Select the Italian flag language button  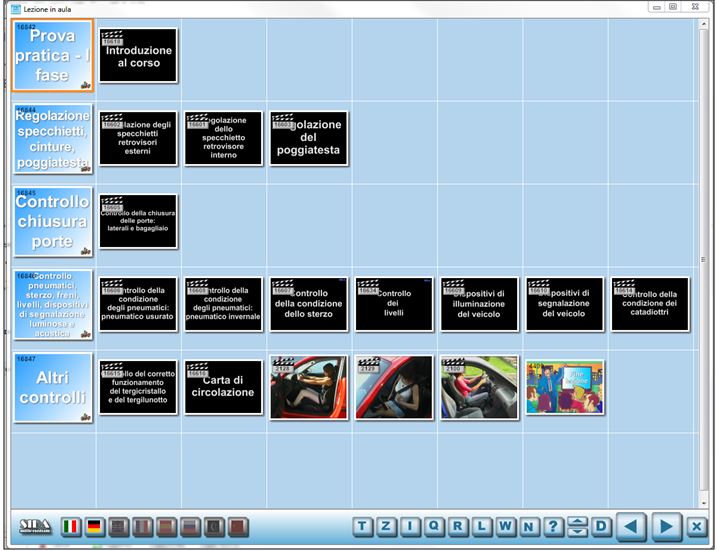[x=71, y=527]
